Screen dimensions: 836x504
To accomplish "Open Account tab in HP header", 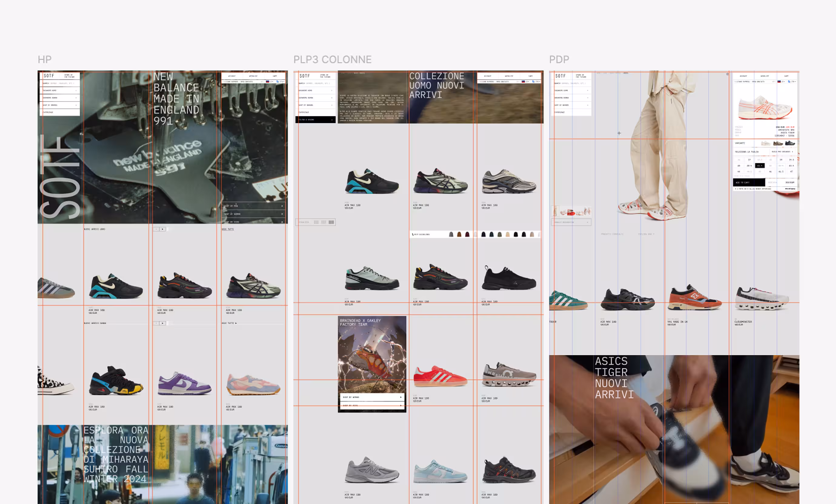I will [232, 76].
